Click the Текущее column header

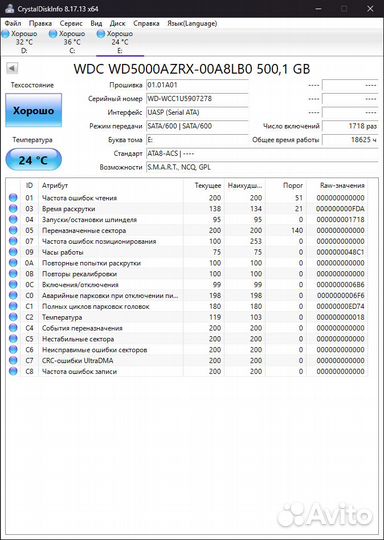coord(204,185)
